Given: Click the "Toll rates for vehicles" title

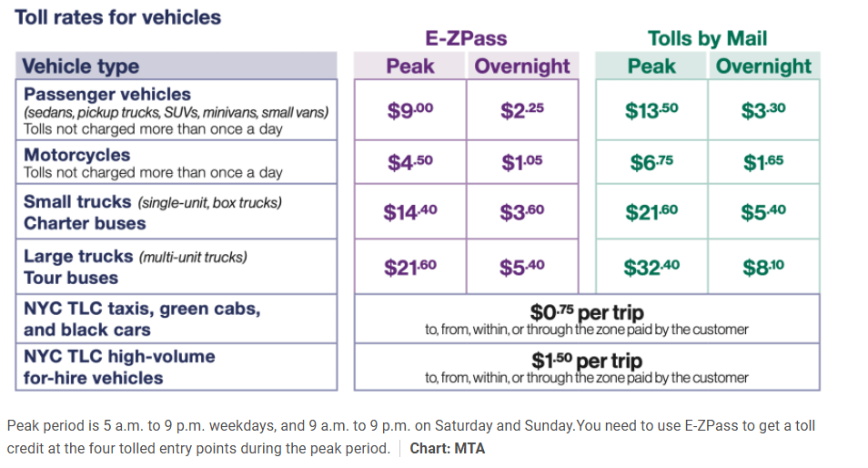Looking at the screenshot, I should (x=118, y=16).
